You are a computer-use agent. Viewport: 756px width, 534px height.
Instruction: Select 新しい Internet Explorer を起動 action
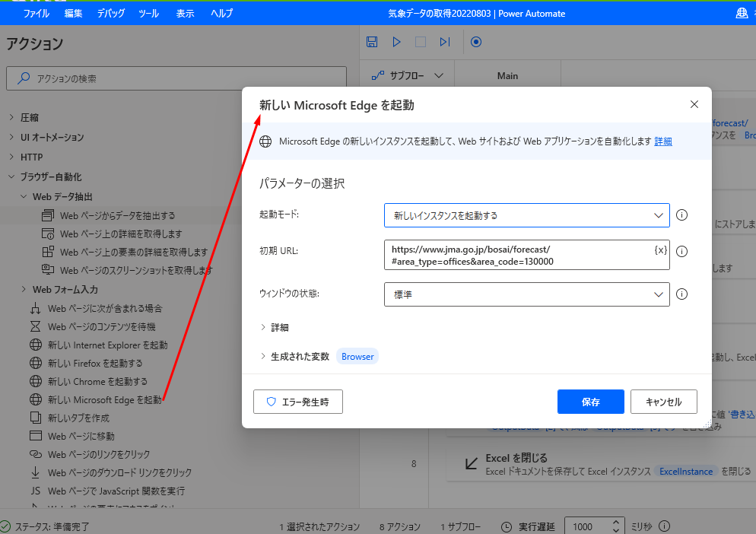pyautogui.click(x=99, y=345)
